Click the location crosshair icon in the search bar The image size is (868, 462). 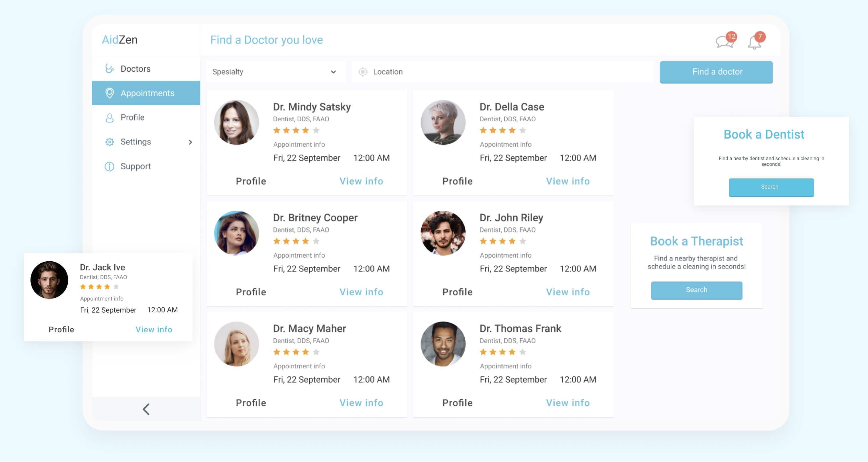coord(363,72)
